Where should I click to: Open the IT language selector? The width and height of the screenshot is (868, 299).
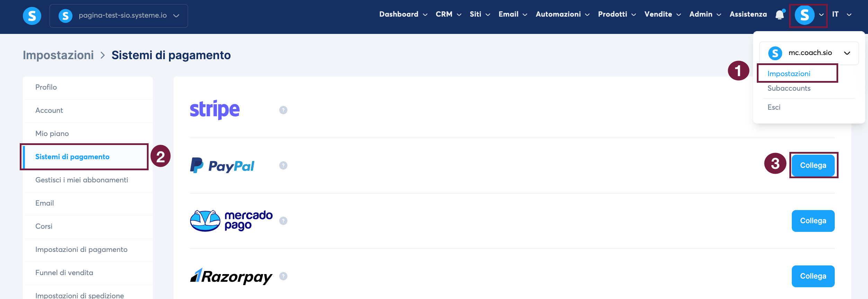point(842,14)
